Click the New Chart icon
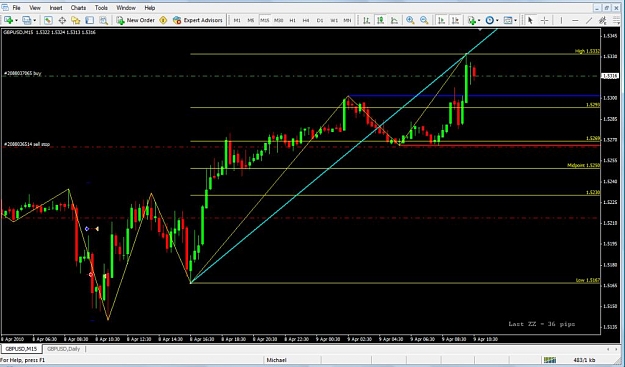This screenshot has height=367, width=625. click(8, 20)
